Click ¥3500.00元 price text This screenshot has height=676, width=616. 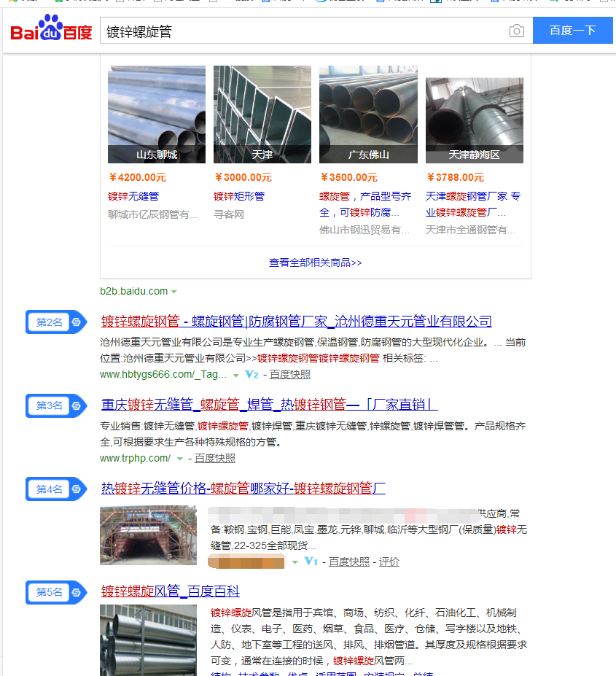click(348, 177)
